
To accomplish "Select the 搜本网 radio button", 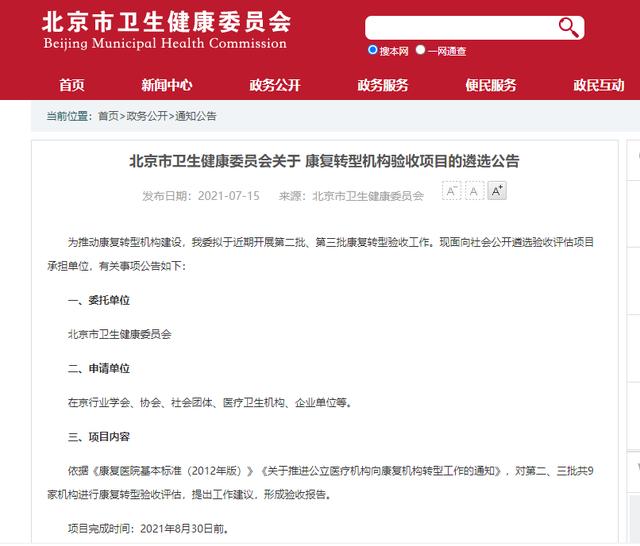I will (372, 50).
